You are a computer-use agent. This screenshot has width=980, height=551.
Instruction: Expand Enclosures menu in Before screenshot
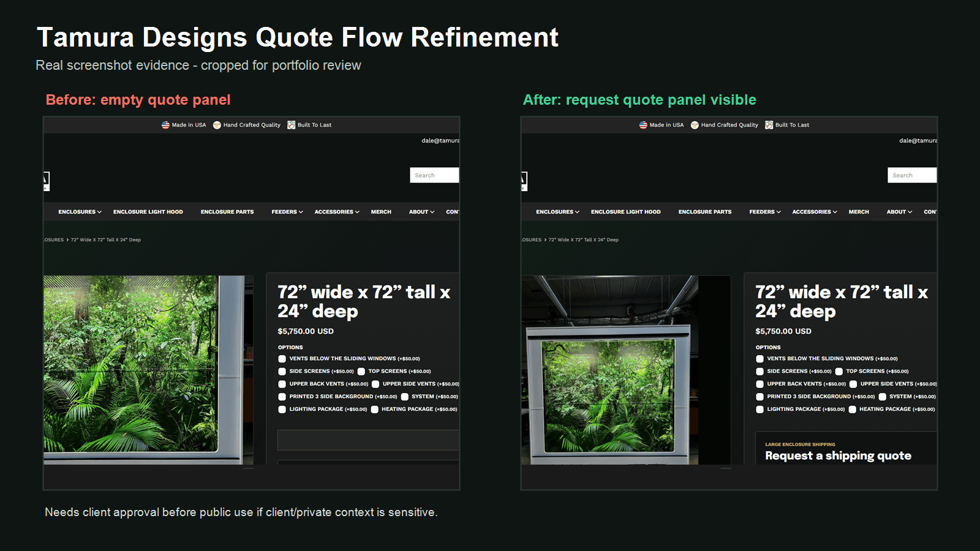coord(80,212)
